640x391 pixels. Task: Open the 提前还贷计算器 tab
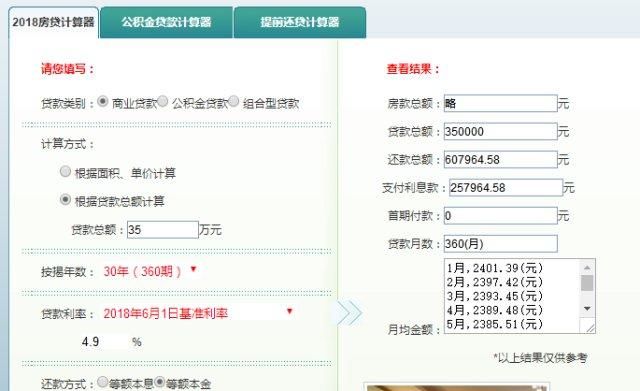pos(300,22)
